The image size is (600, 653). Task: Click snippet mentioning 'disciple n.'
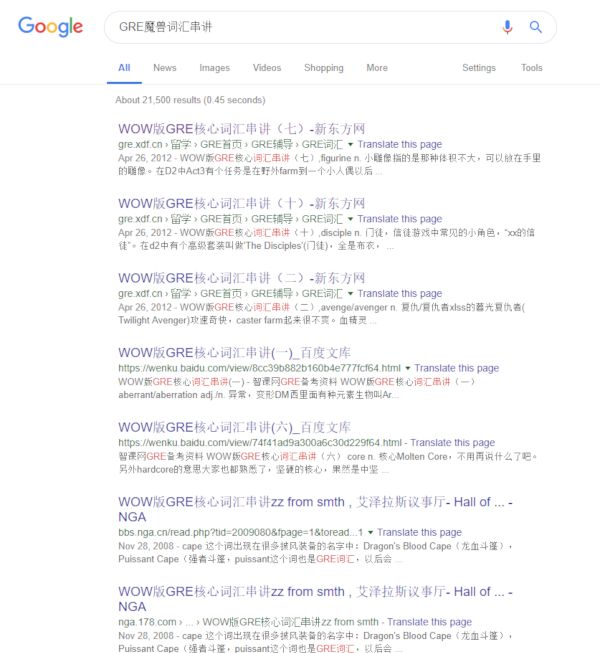(x=327, y=239)
